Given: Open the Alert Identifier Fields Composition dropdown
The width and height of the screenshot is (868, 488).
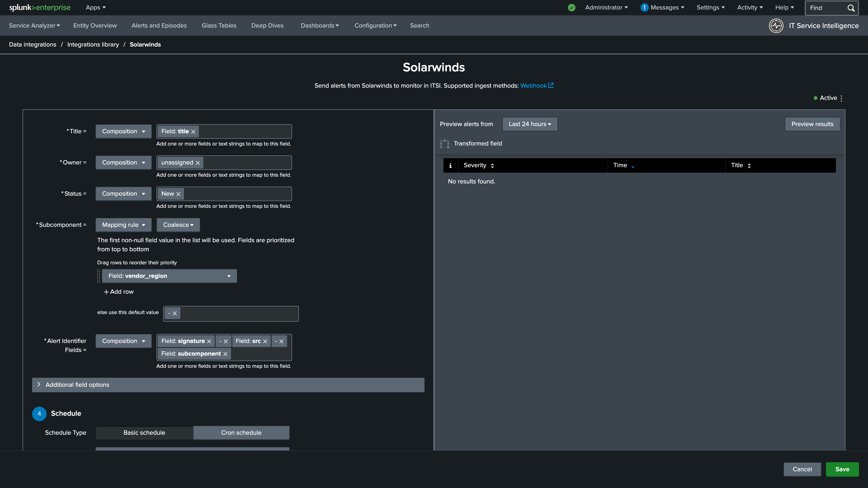Looking at the screenshot, I should click(x=124, y=341).
